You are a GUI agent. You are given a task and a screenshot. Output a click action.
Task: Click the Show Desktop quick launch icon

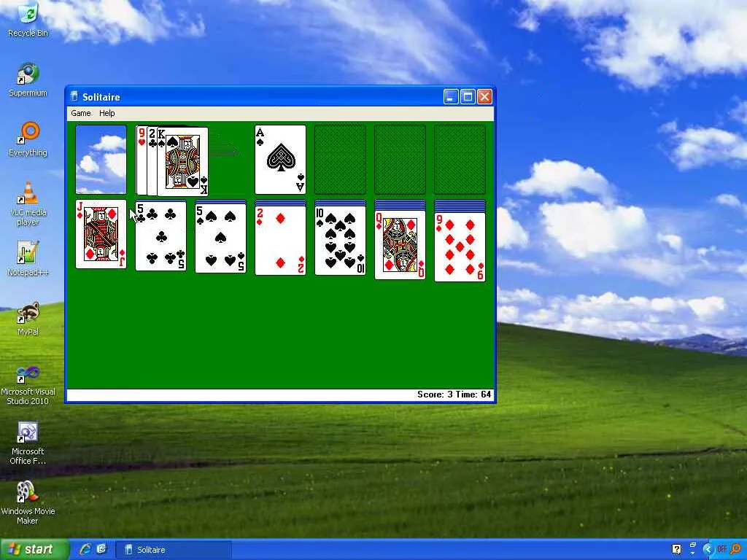coord(101,549)
